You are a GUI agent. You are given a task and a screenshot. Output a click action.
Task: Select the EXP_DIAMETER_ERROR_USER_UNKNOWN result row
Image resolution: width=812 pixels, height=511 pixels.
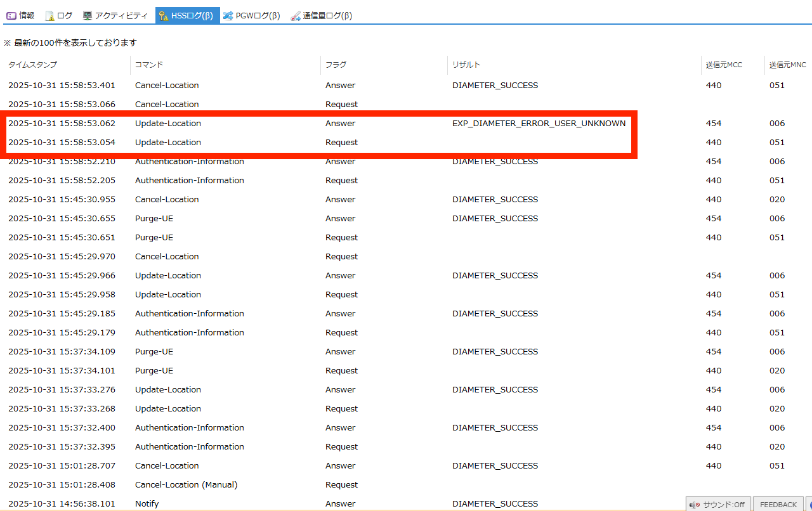[x=539, y=123]
